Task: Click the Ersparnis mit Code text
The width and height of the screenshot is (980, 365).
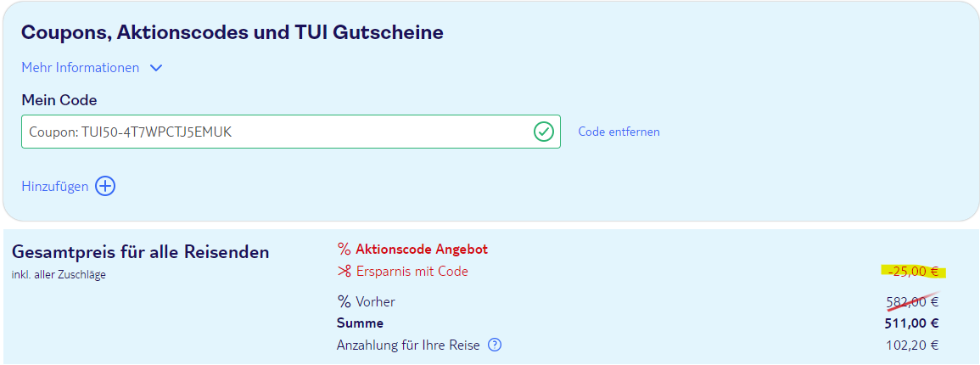Action: [x=412, y=272]
